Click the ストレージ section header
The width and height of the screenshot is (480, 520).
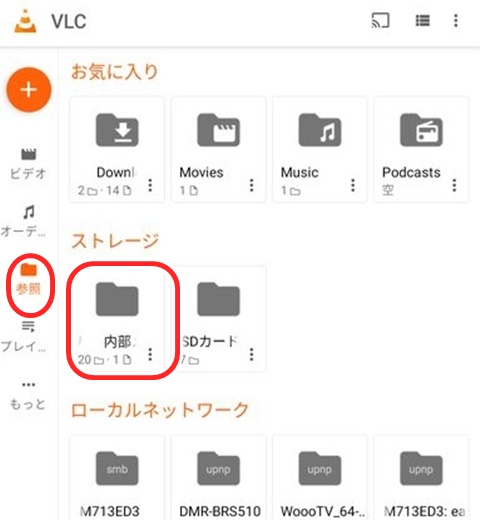(x=115, y=241)
